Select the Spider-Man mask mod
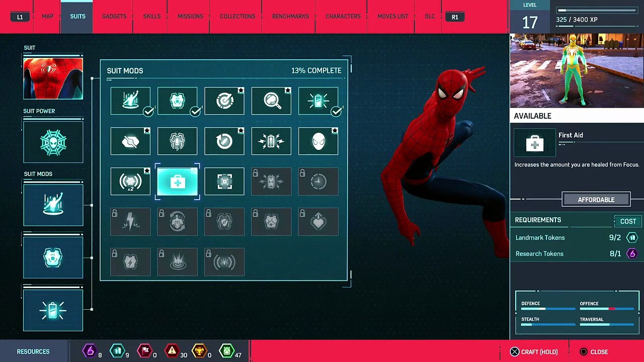644x362 pixels. (318, 141)
